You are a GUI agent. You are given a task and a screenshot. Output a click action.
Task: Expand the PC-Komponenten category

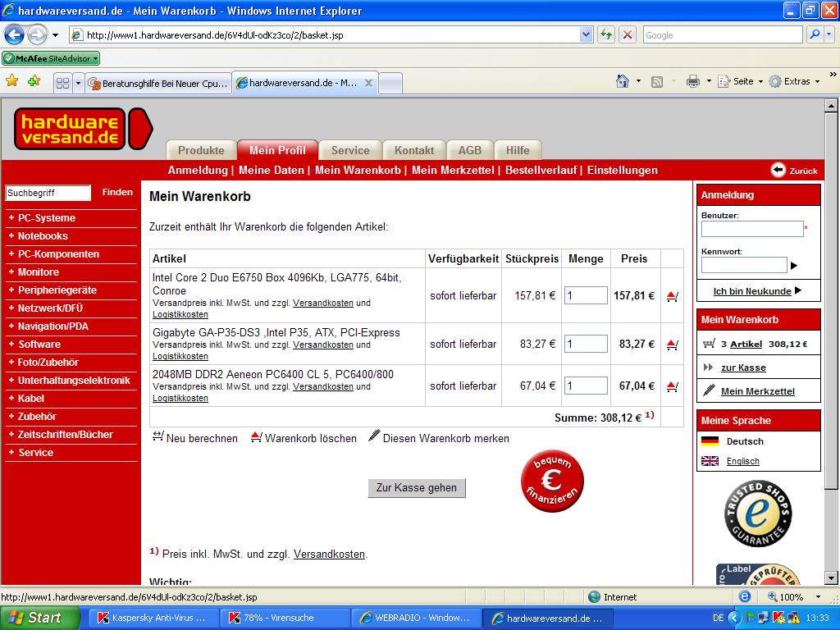click(x=58, y=254)
